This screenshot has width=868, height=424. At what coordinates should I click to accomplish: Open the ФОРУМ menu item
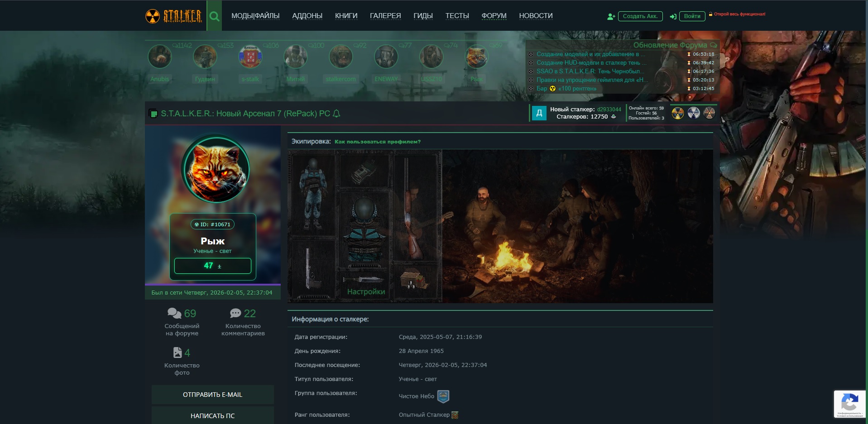point(494,16)
